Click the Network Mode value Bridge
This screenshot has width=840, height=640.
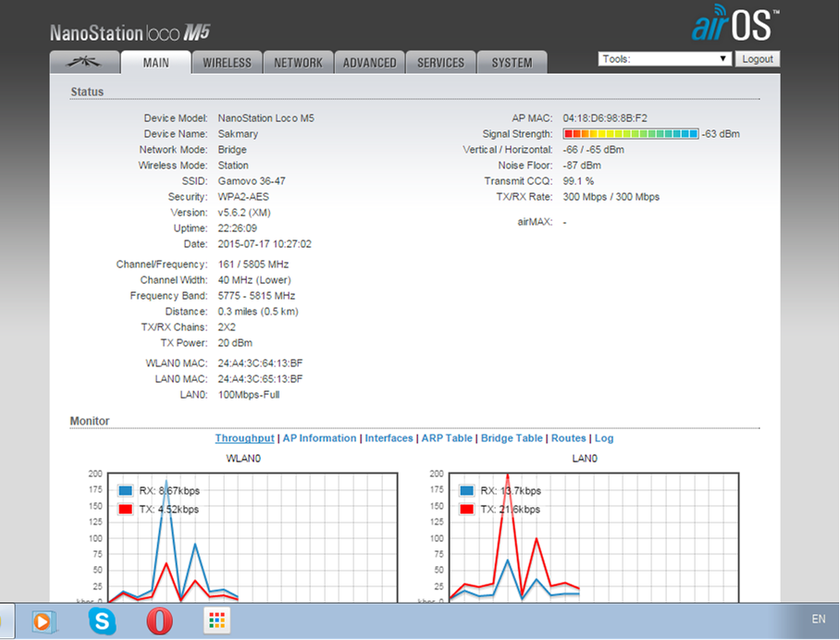click(232, 150)
